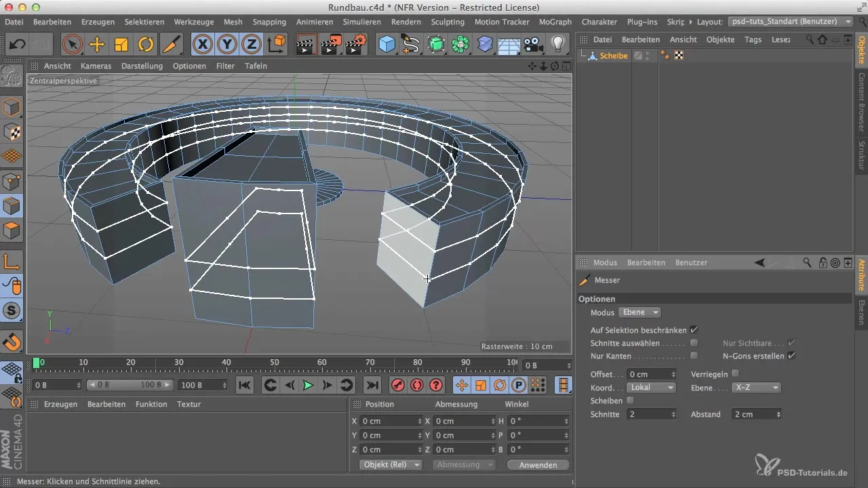Screen dimensions: 868x488
Task: Render active view clapperboard icon
Action: tap(307, 45)
